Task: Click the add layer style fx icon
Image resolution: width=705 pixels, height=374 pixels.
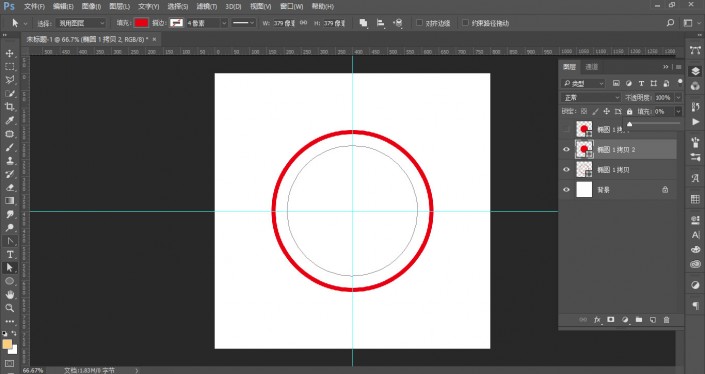Action: click(597, 320)
